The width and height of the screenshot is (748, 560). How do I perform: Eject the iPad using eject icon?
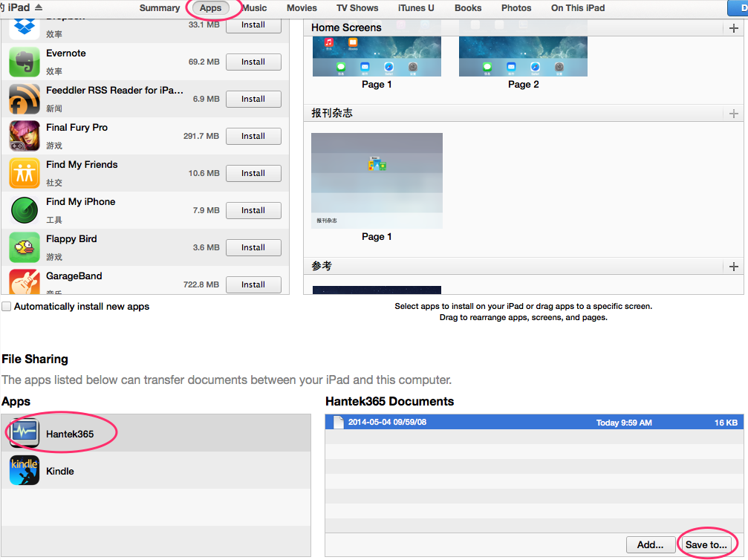39,7
